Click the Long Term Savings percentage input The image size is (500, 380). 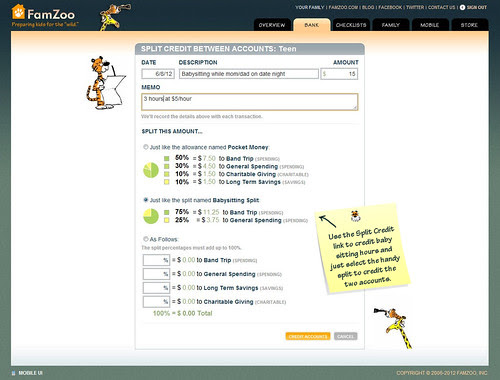pyautogui.click(x=156, y=288)
